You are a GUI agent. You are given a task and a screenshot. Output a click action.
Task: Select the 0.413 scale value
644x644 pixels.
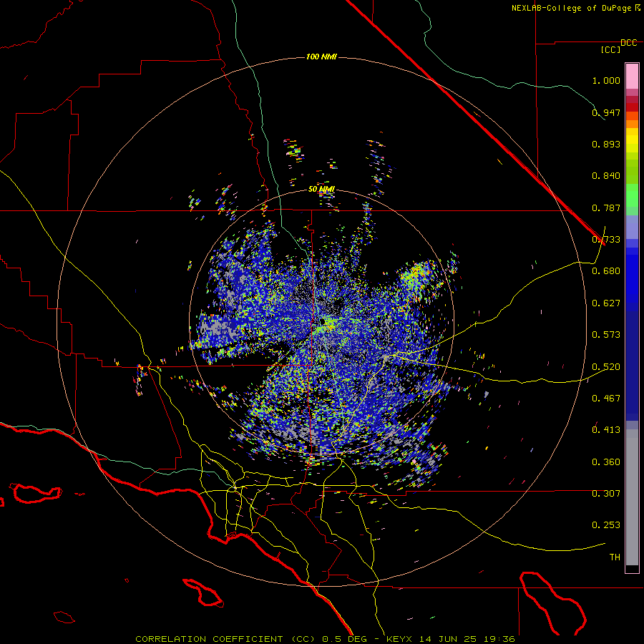point(606,430)
